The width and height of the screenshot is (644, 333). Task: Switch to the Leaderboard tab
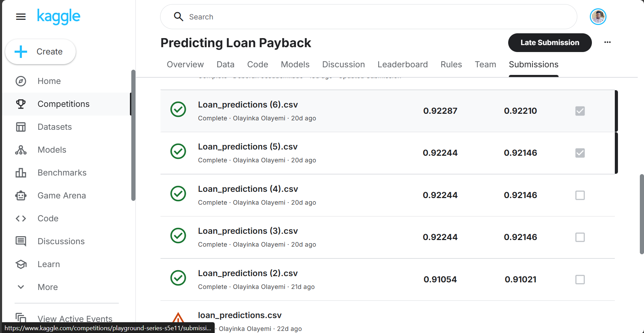pyautogui.click(x=403, y=65)
